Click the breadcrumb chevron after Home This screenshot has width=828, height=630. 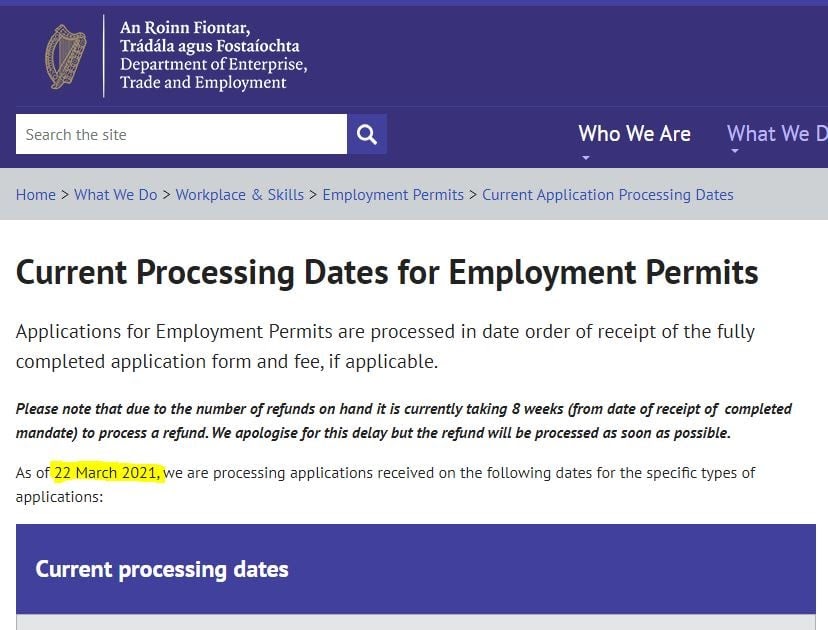click(62, 194)
